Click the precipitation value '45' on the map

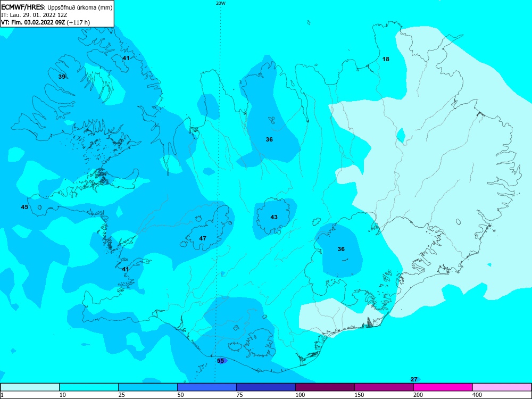(25, 207)
